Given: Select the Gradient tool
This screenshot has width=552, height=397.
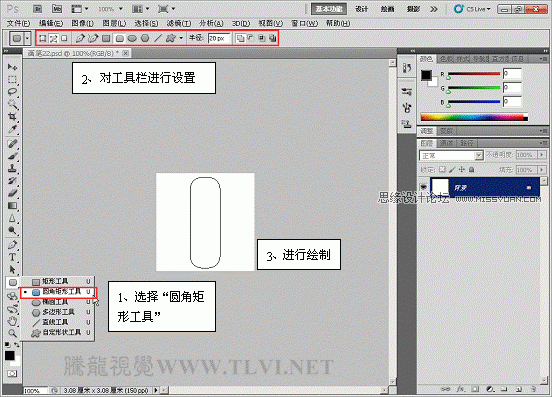Looking at the screenshot, I should coord(12,206).
